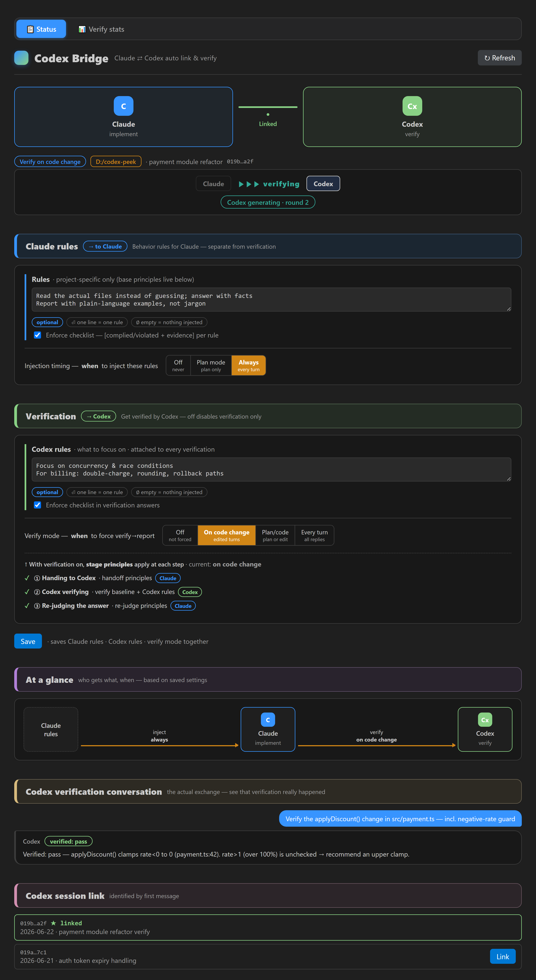This screenshot has width=536, height=980.
Task: Click the Claude tag on Handing to Codex row
Action: pyautogui.click(x=168, y=578)
